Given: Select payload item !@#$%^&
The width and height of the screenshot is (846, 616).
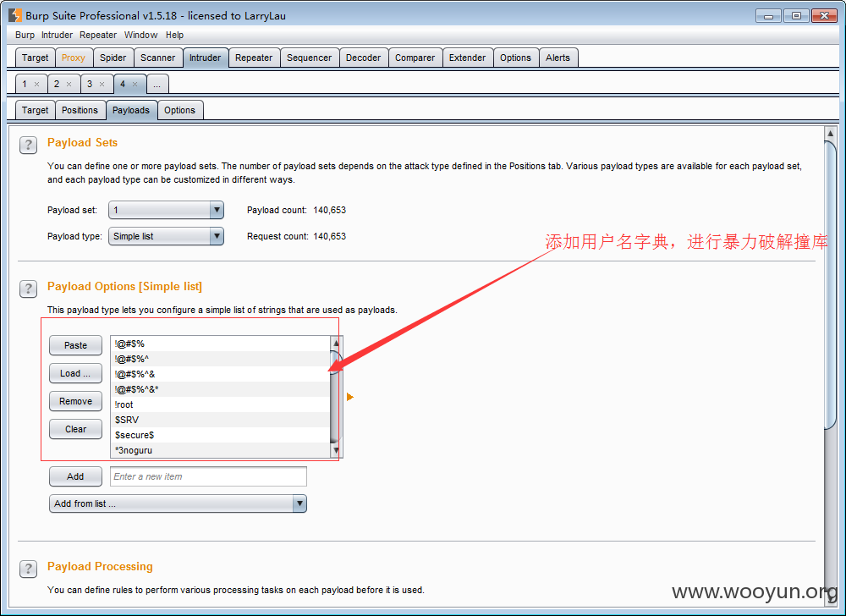Looking at the screenshot, I should [x=220, y=374].
